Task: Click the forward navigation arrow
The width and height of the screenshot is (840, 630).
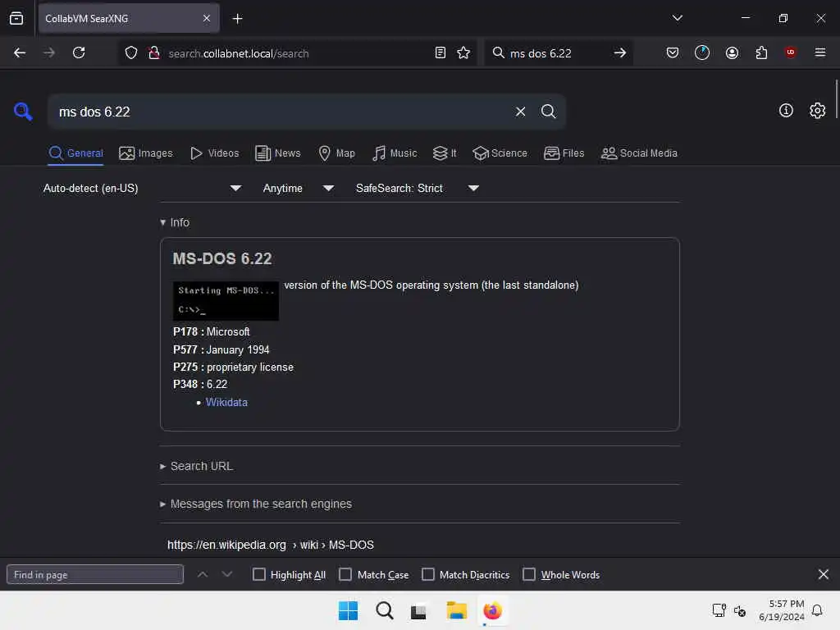Action: tap(48, 52)
